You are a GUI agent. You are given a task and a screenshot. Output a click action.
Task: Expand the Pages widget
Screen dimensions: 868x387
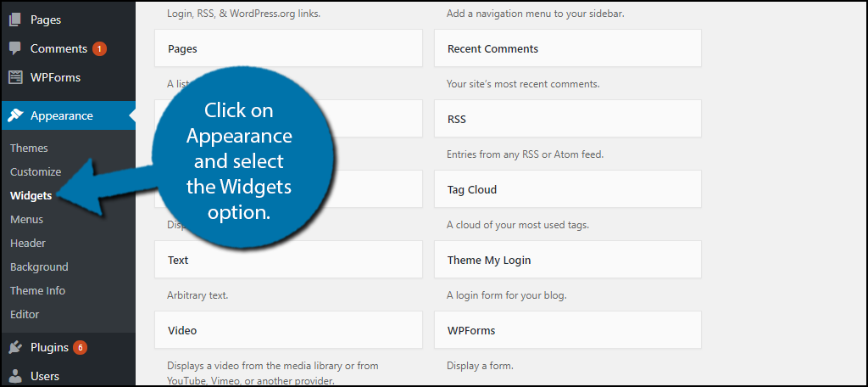[288, 48]
